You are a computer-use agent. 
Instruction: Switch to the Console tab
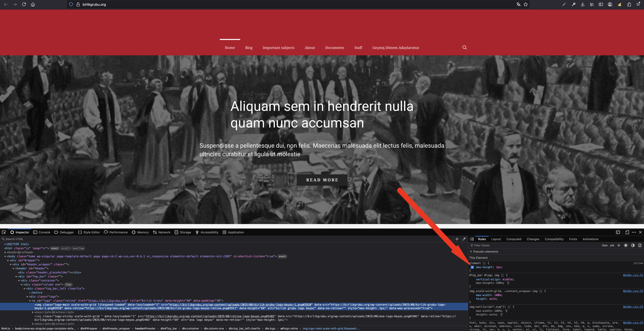click(42, 232)
